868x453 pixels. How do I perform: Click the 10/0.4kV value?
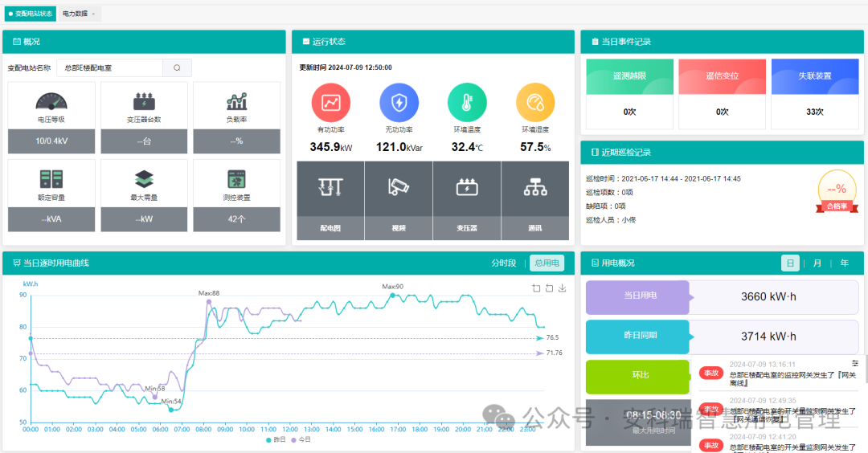tap(51, 141)
